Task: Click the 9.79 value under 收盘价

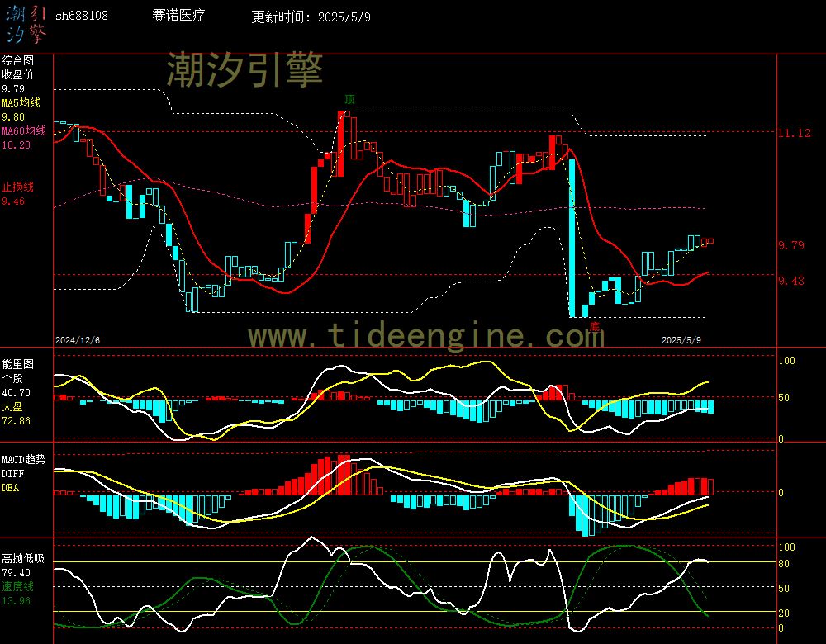Action: (x=13, y=89)
